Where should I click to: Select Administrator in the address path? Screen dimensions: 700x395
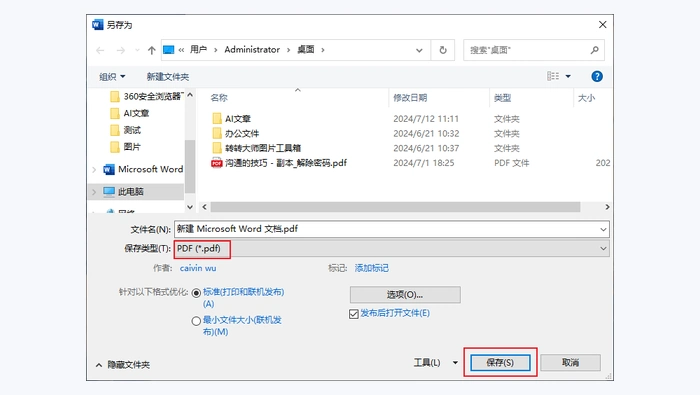coord(252,50)
